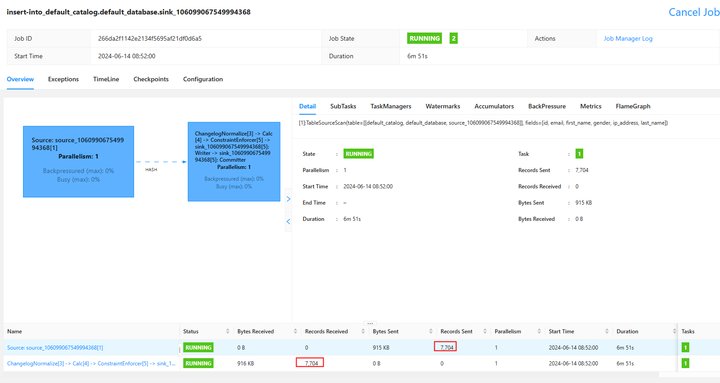Click the Duration value 6m 51s in header
720x383 pixels.
coord(417,56)
